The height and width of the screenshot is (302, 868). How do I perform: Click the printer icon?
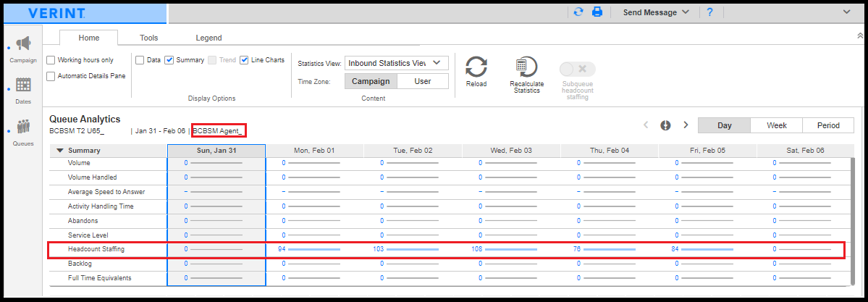[597, 12]
